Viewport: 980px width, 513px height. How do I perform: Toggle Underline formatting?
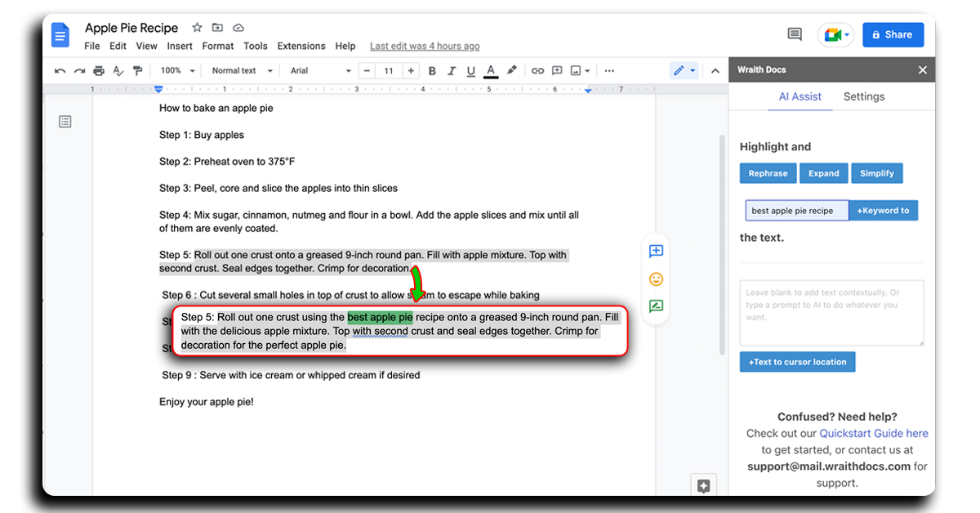[x=470, y=71]
